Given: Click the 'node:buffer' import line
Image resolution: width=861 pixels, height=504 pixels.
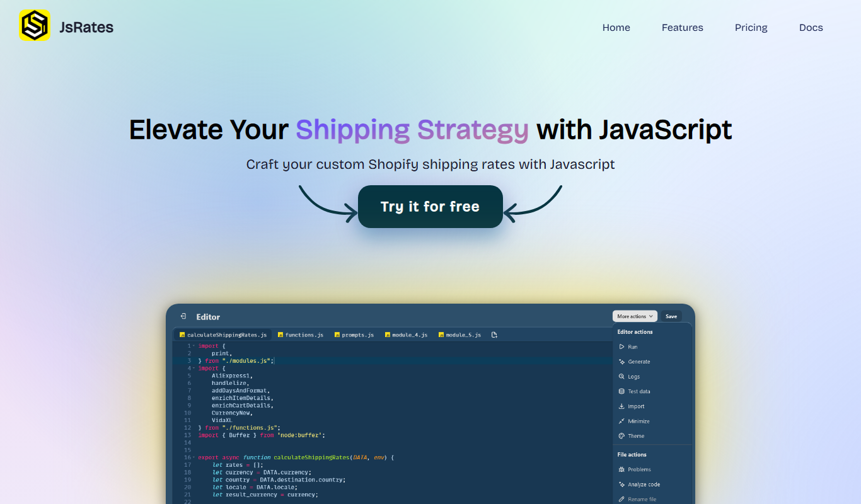Looking at the screenshot, I should 262,435.
